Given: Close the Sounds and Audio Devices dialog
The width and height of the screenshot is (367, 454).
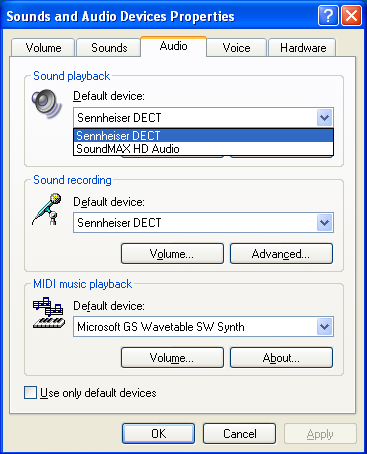Looking at the screenshot, I should [x=351, y=15].
